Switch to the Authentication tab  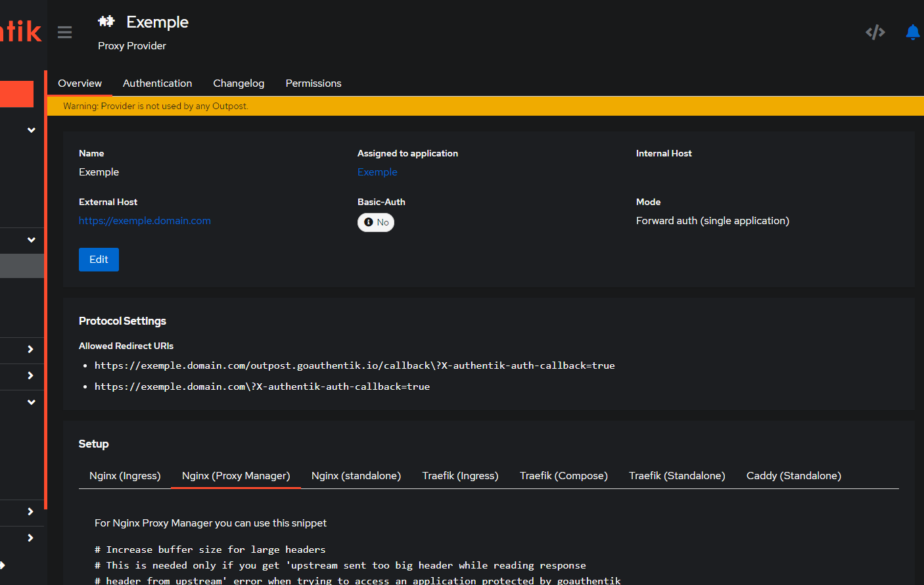click(157, 83)
